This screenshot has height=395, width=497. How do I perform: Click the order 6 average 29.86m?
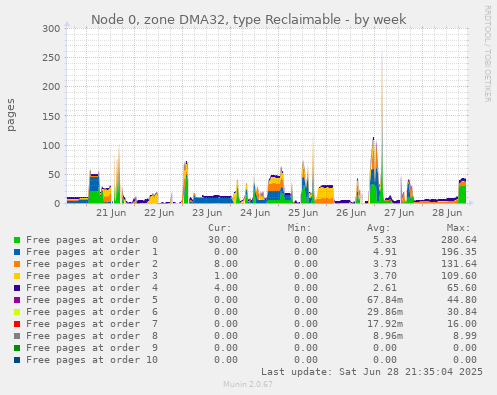pos(385,312)
